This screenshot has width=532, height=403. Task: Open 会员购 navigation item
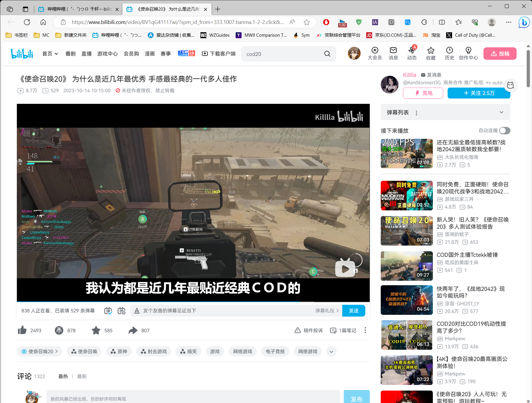click(x=131, y=54)
